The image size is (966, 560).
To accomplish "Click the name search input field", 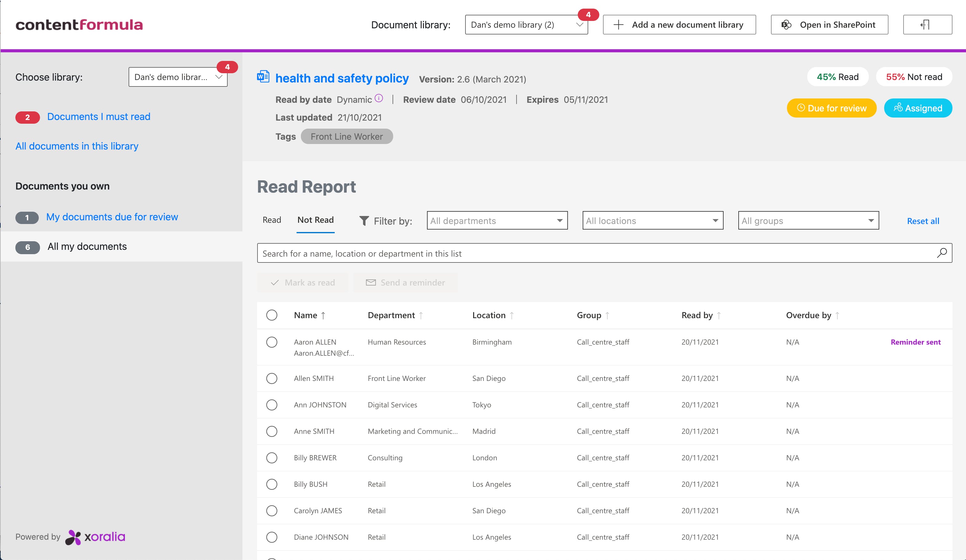I will pyautogui.click(x=594, y=253).
